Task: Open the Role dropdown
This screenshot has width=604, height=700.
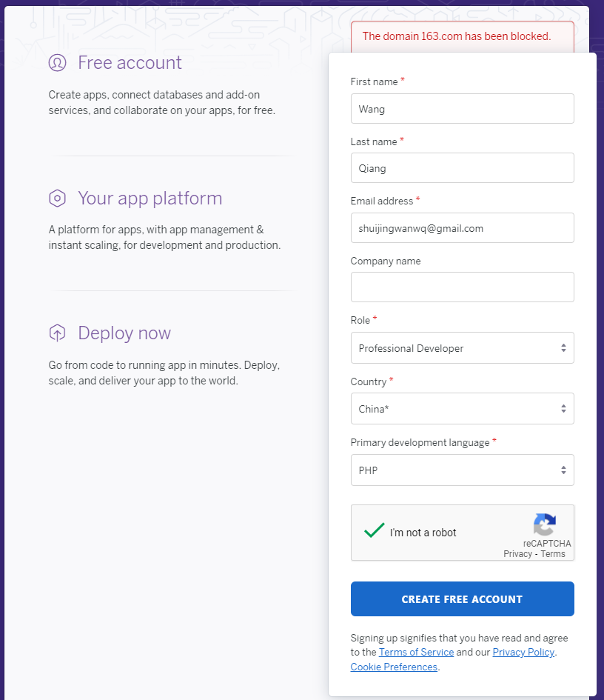Action: (x=462, y=348)
